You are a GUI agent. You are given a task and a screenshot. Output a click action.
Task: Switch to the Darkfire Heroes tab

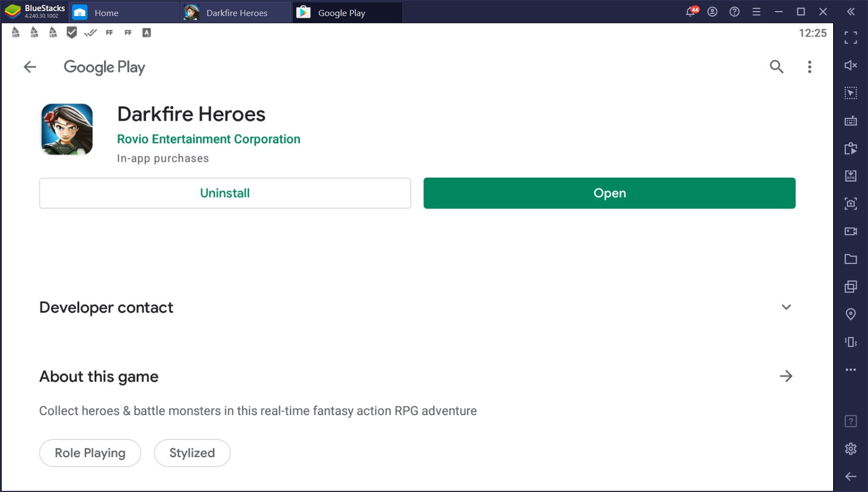click(x=235, y=12)
